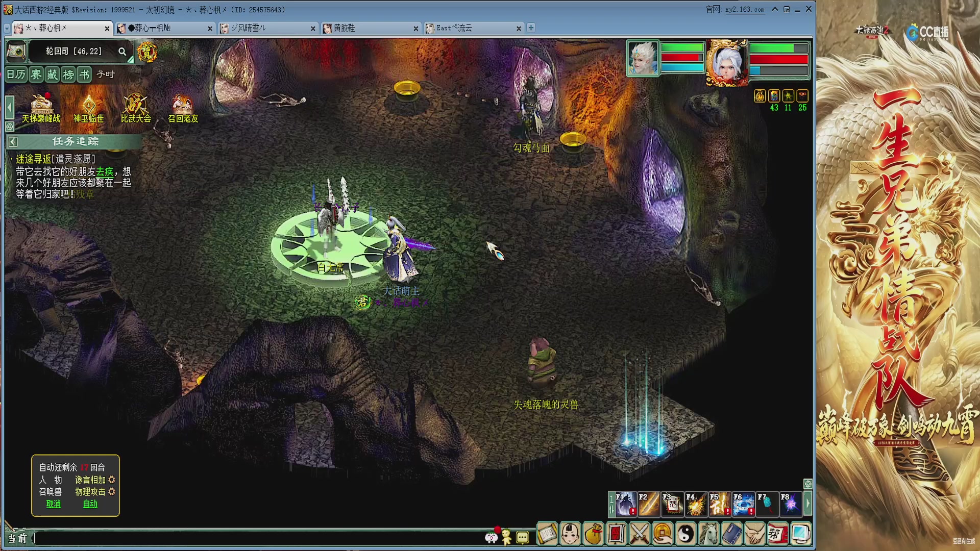The image size is (980, 551).
Task: Toggle the gear beside 物理攻击
Action: [x=112, y=491]
